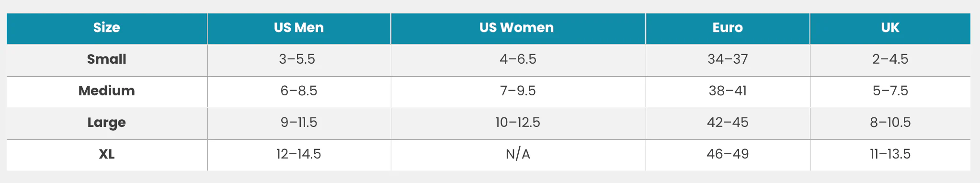Click the N/A cell in XL row
Image resolution: width=980 pixels, height=183 pixels.
[518, 154]
